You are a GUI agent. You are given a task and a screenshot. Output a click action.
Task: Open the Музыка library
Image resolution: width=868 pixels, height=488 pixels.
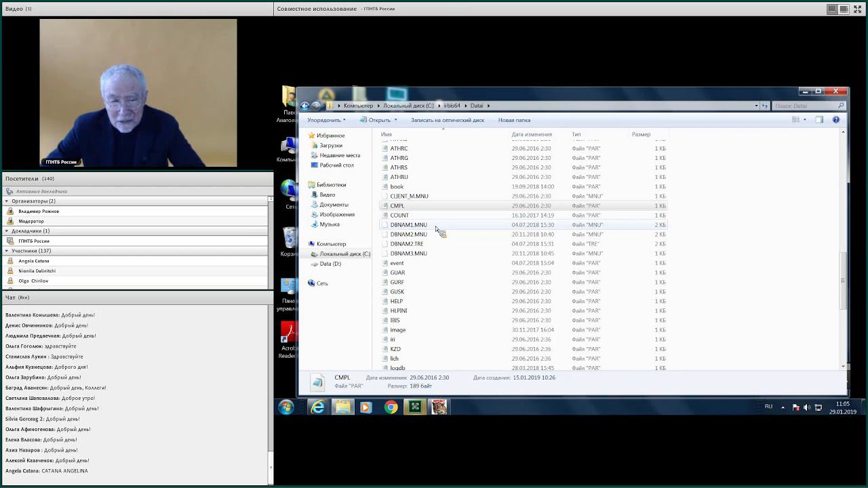pyautogui.click(x=330, y=224)
